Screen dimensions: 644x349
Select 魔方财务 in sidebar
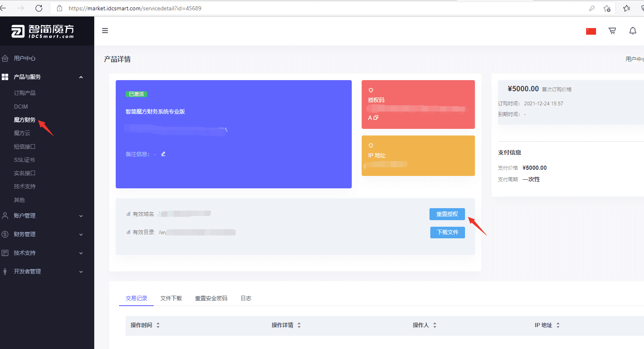(x=25, y=120)
